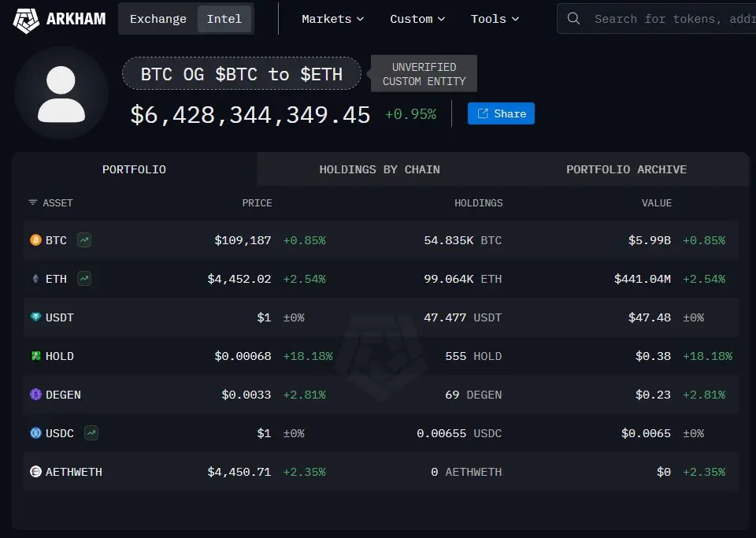Click the $441.04M ETH value
This screenshot has height=538, width=756.
click(643, 279)
